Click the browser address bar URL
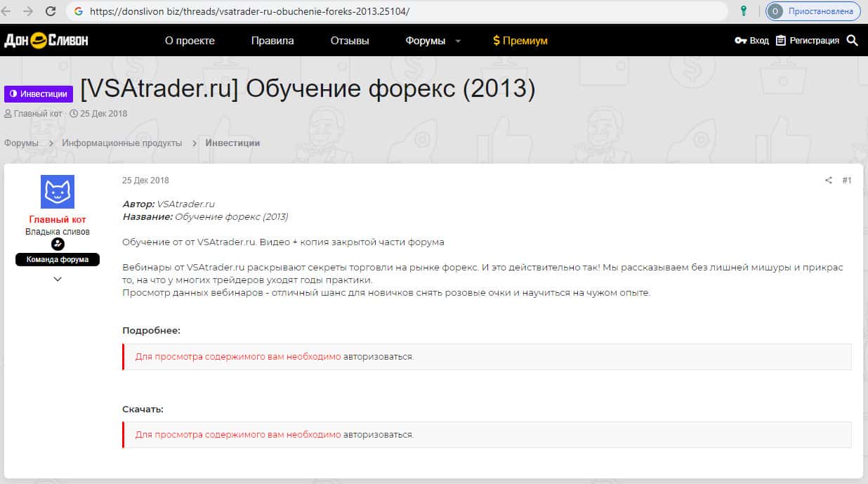Screen dimensions: 868x484 tap(249, 12)
